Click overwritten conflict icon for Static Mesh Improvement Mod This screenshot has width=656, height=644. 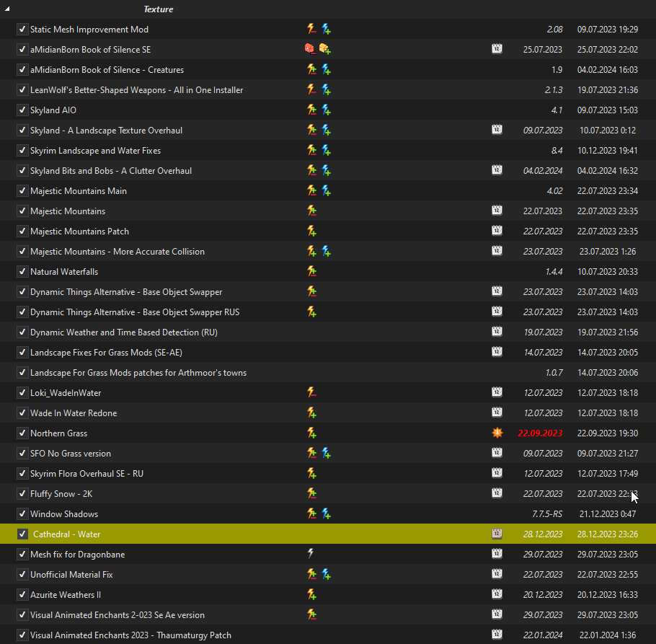tap(311, 29)
